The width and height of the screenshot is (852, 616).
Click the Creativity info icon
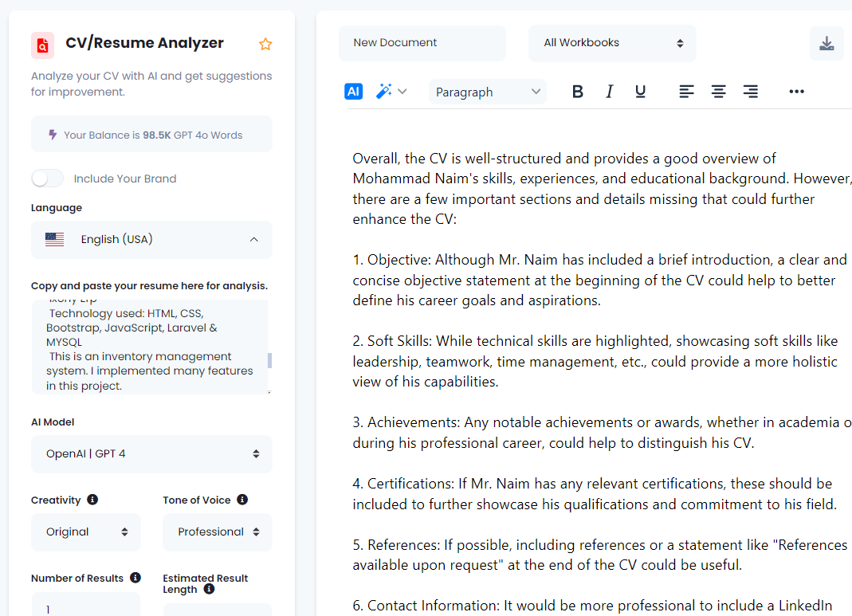click(x=92, y=500)
